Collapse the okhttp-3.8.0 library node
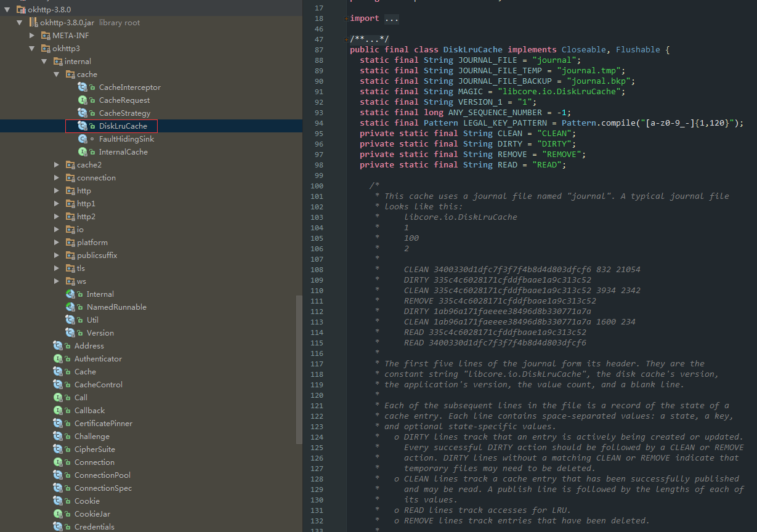 pyautogui.click(x=7, y=10)
